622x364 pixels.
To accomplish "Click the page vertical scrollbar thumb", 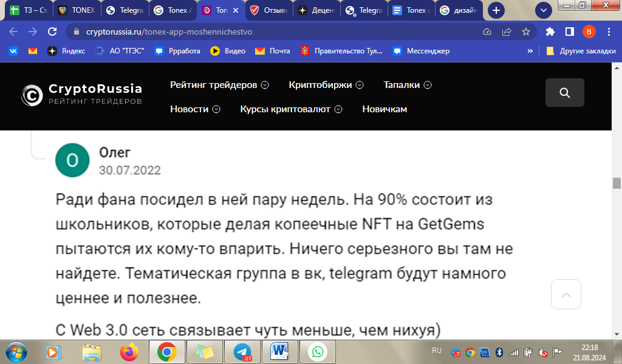I will click(617, 183).
